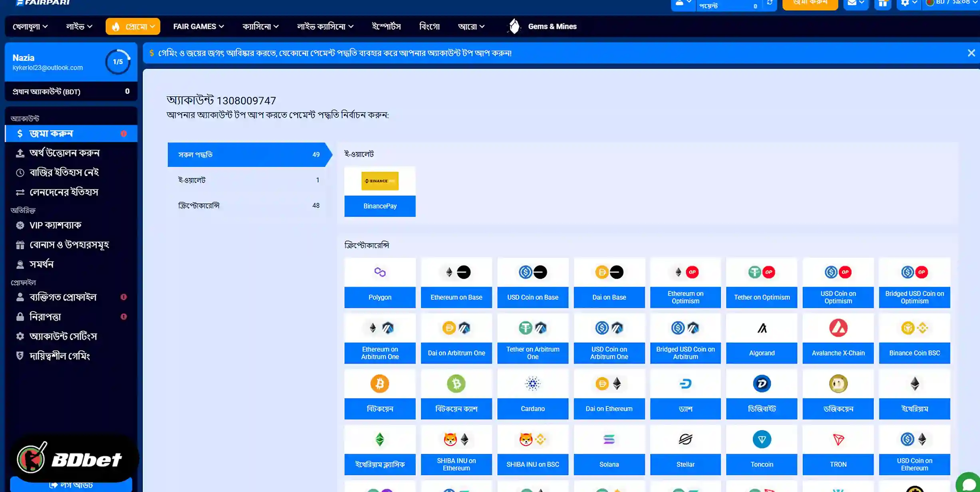980x492 pixels.
Task: Open the settings gear dropdown
Action: pos(909,3)
